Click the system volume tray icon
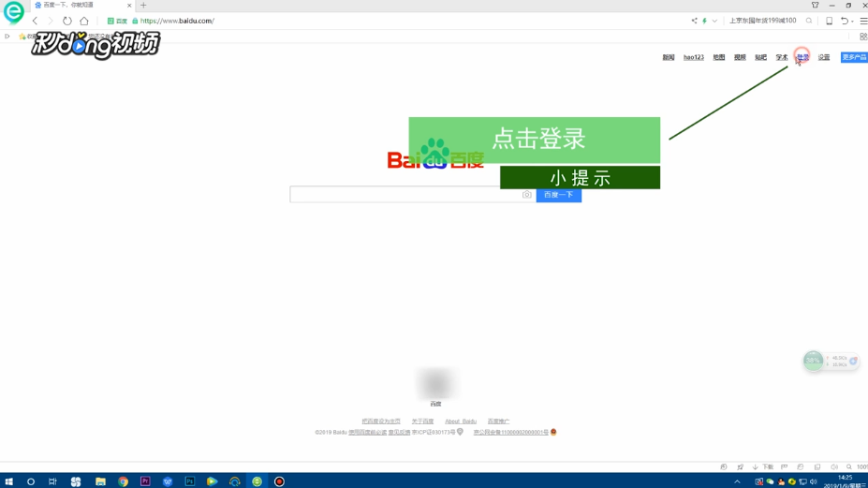The width and height of the screenshot is (868, 488). [813, 481]
